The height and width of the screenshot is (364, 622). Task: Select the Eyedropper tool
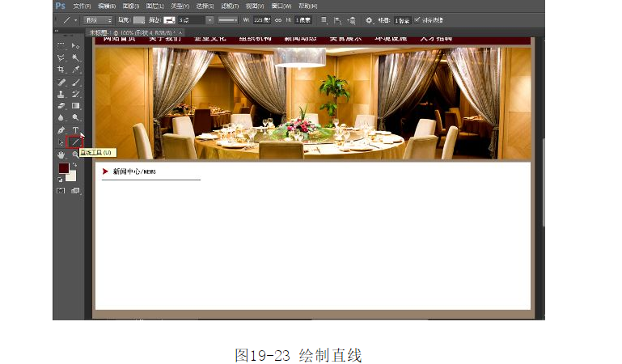click(x=76, y=70)
